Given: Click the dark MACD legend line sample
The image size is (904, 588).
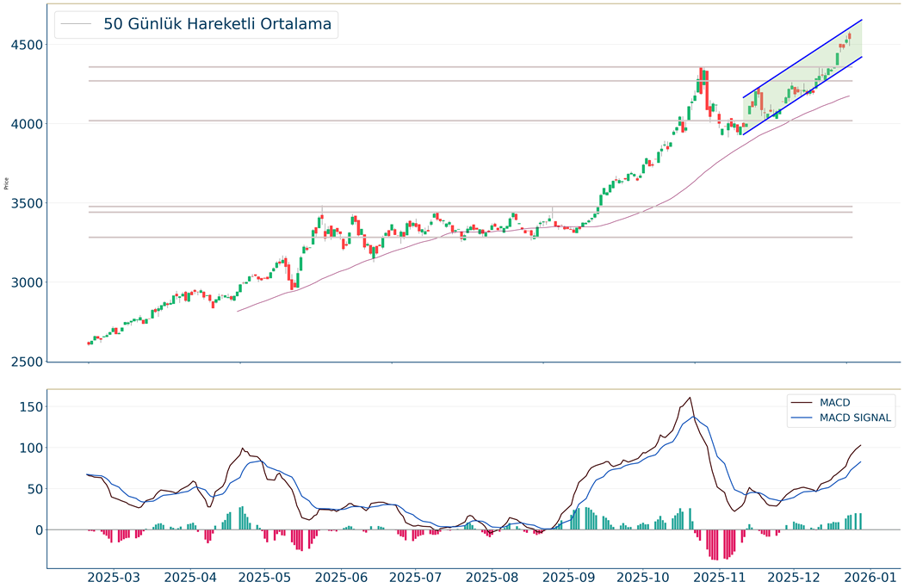Looking at the screenshot, I should pos(803,402).
